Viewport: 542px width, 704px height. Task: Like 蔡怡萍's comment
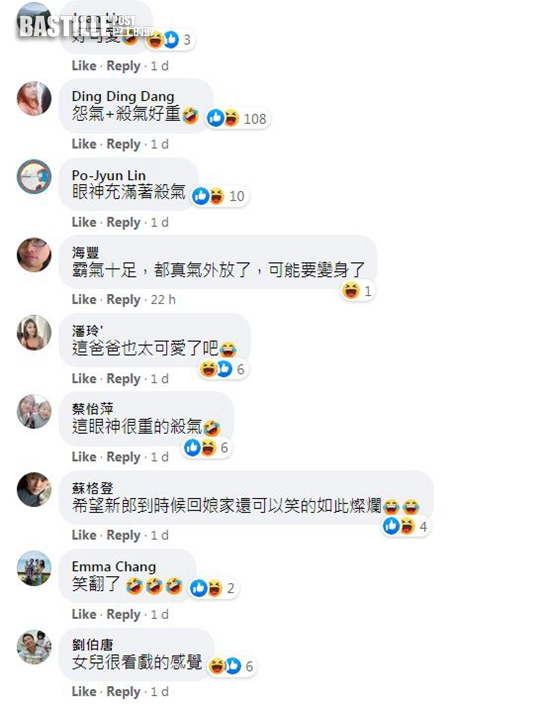coord(84,457)
